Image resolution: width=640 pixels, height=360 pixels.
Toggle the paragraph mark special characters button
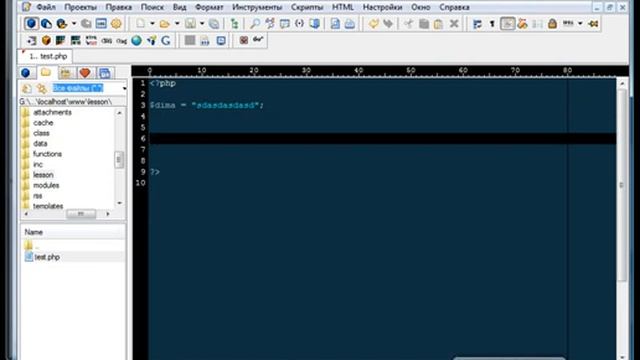(x=492, y=24)
